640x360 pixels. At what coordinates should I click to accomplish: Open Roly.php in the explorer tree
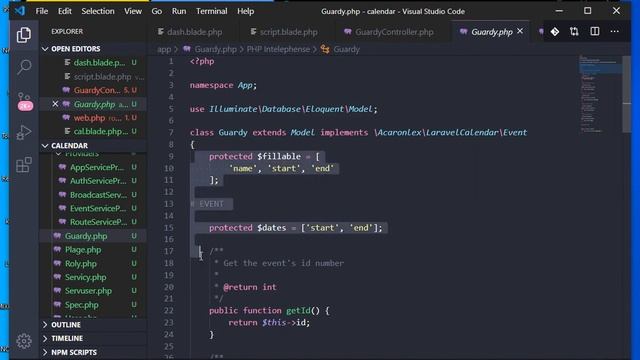point(81,264)
